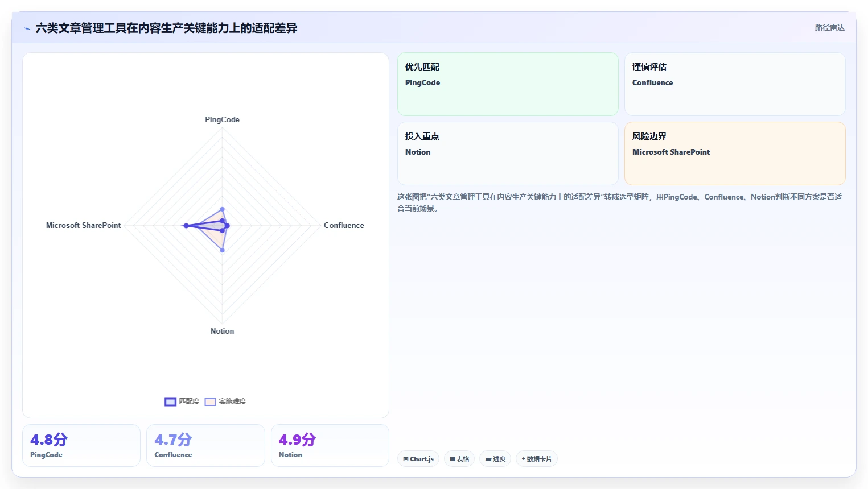Toggle the 匹配度 legend entry
The height and width of the screenshot is (489, 868).
pos(182,401)
